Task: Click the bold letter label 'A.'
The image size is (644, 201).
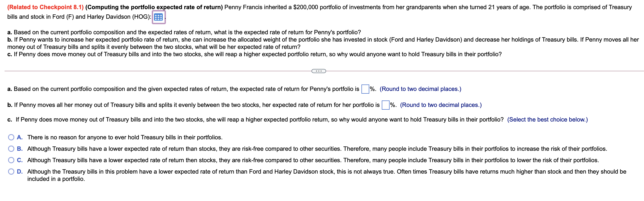Action: point(20,137)
